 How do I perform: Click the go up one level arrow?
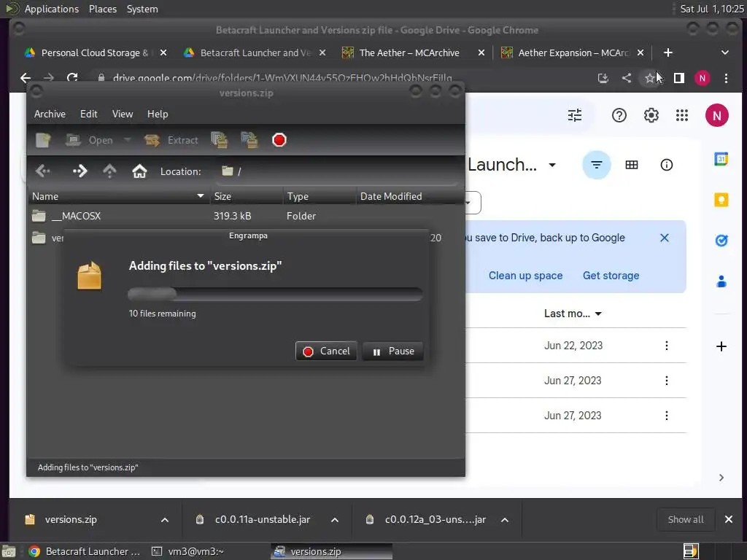click(x=109, y=171)
